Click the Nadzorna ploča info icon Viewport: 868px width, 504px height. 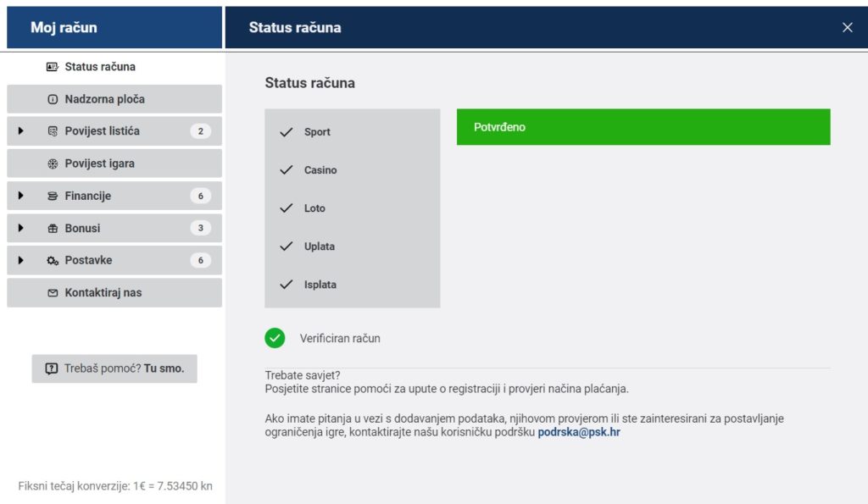pyautogui.click(x=53, y=99)
